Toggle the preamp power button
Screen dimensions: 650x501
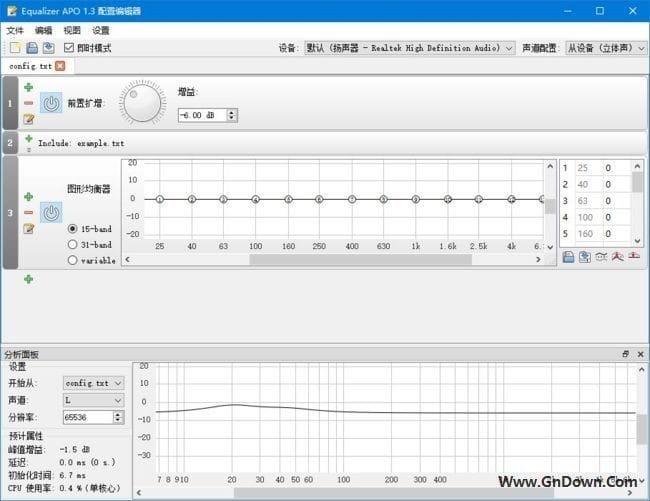click(51, 103)
